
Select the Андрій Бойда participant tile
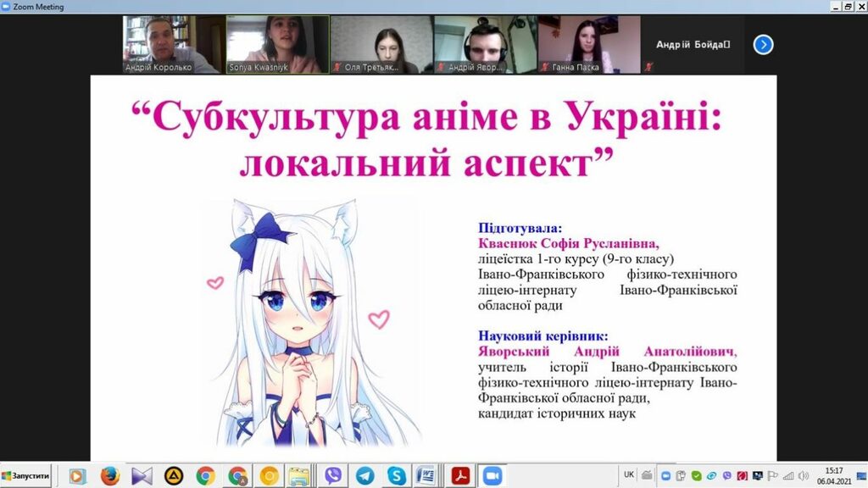(693, 45)
